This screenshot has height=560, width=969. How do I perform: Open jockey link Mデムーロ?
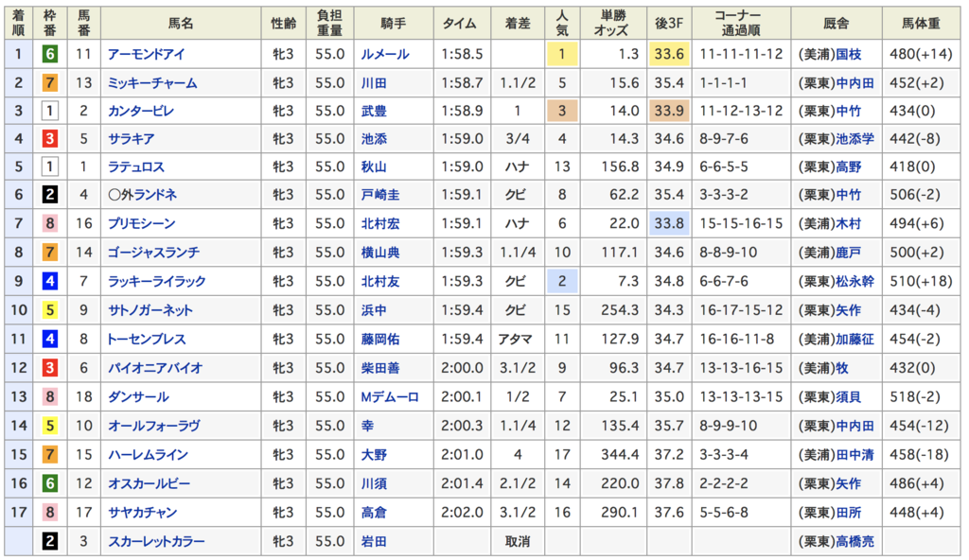390,396
